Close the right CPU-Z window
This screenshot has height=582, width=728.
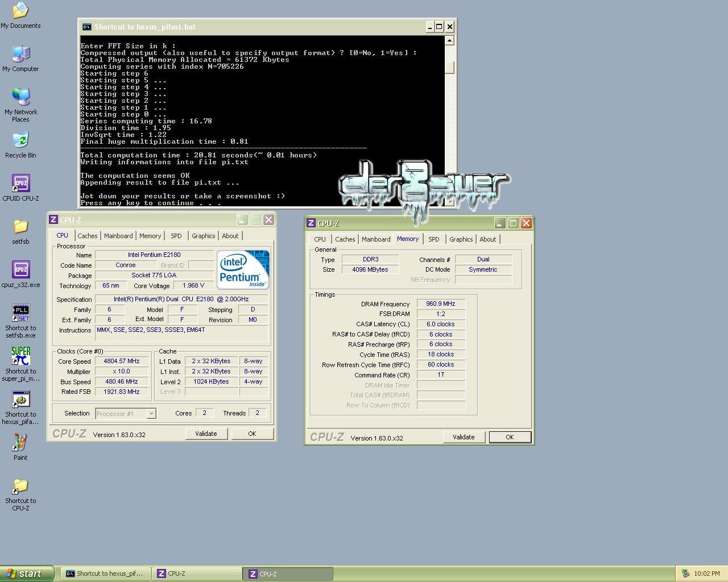click(527, 223)
